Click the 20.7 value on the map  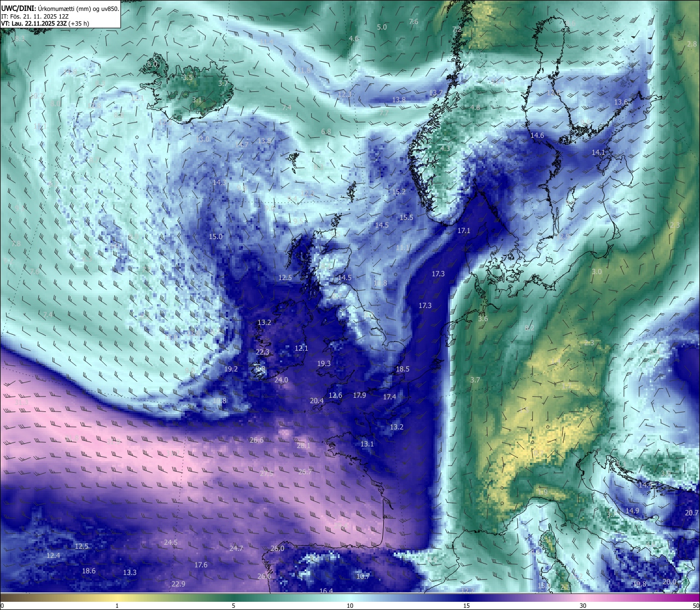692,513
